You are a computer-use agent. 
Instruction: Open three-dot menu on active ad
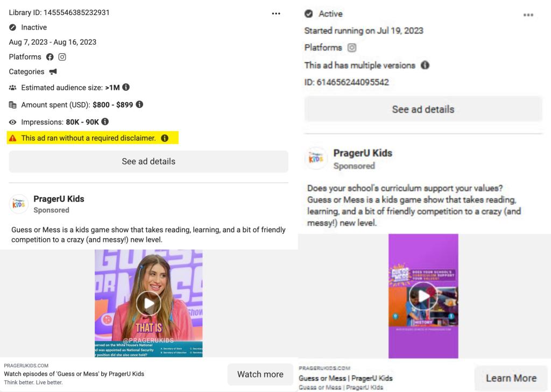528,15
